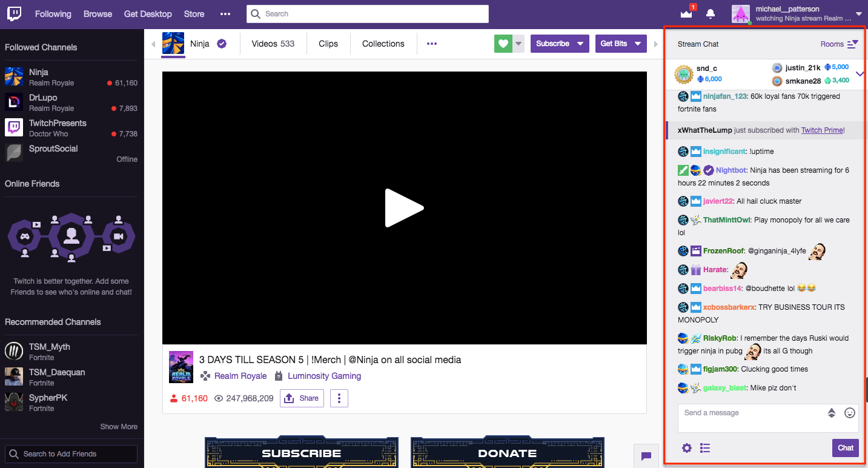Open the Twitch home logo
This screenshot has width=868, height=468.
pos(15,14)
